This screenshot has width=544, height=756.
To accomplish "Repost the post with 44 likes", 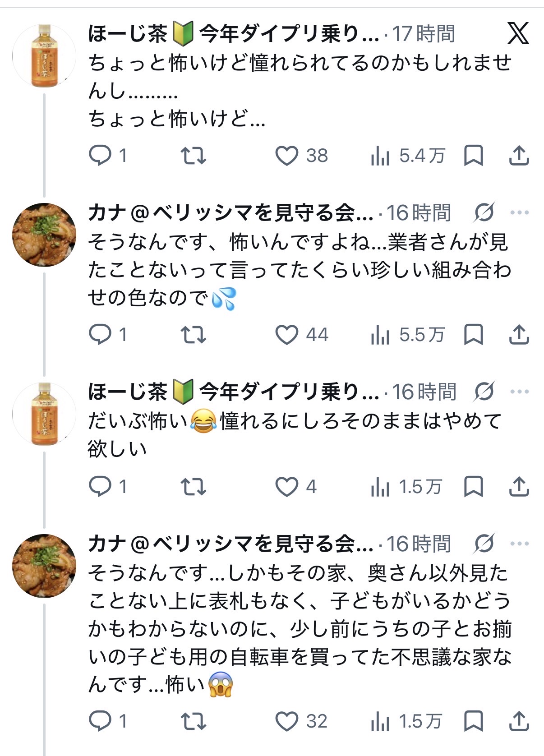I will (194, 335).
